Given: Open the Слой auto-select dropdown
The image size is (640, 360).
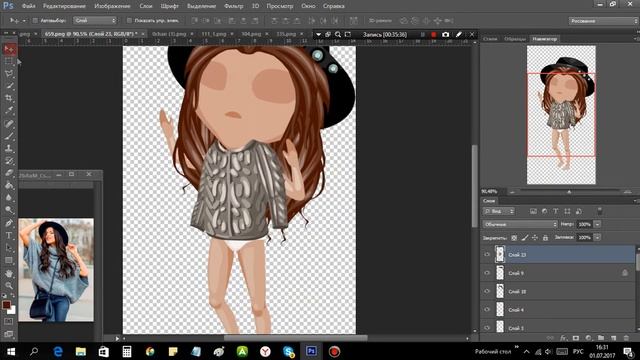Looking at the screenshot, I should point(95,20).
